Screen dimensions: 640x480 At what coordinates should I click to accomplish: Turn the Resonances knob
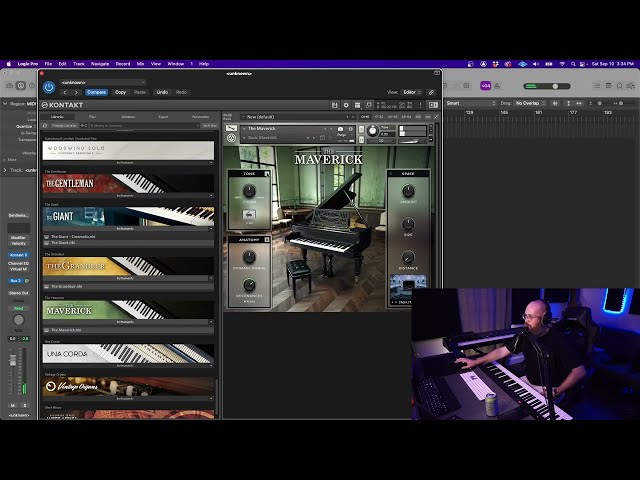pos(249,284)
